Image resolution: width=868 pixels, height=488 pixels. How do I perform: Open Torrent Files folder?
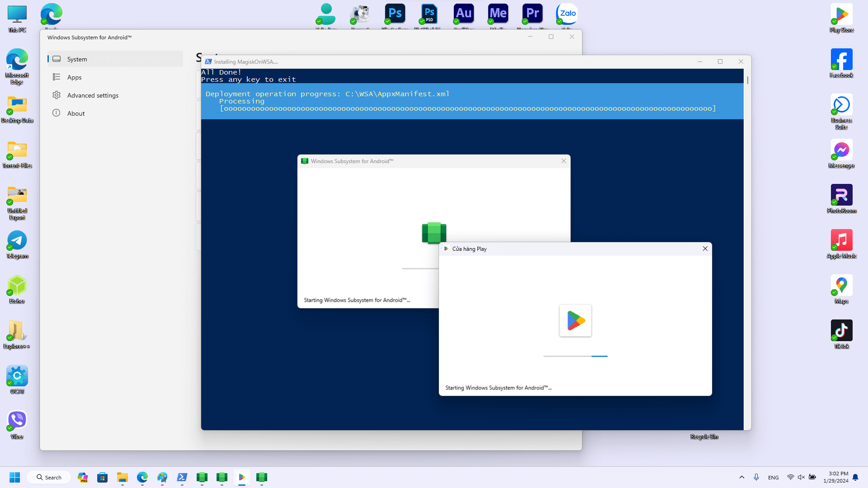tap(17, 154)
